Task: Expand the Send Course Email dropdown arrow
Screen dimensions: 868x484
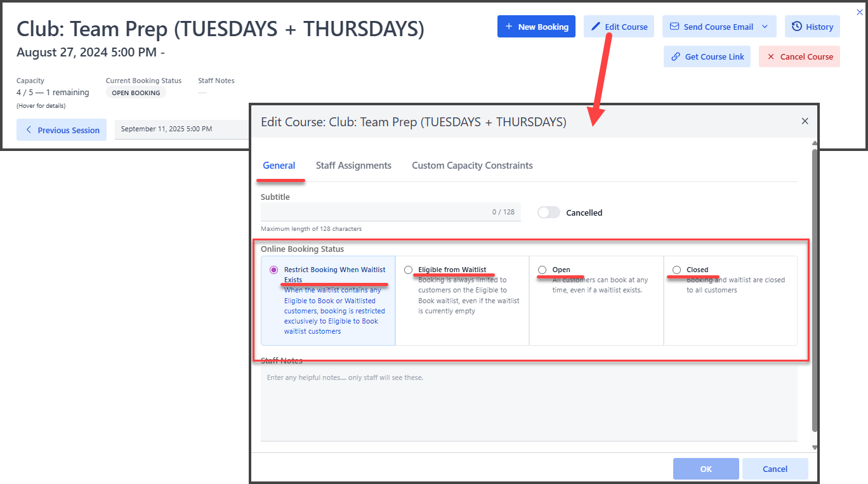Action: tap(765, 27)
